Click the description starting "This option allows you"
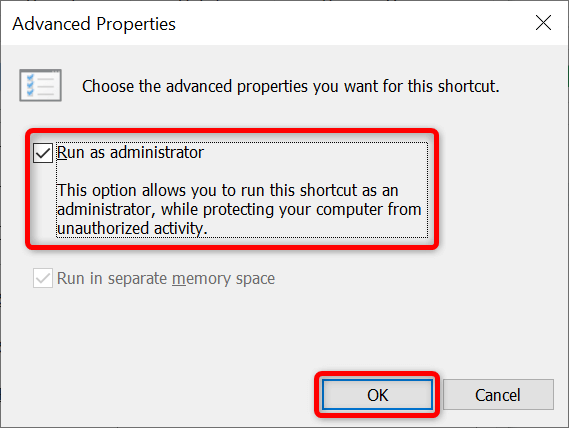Screen dimensions: 569x428 [x=239, y=209]
